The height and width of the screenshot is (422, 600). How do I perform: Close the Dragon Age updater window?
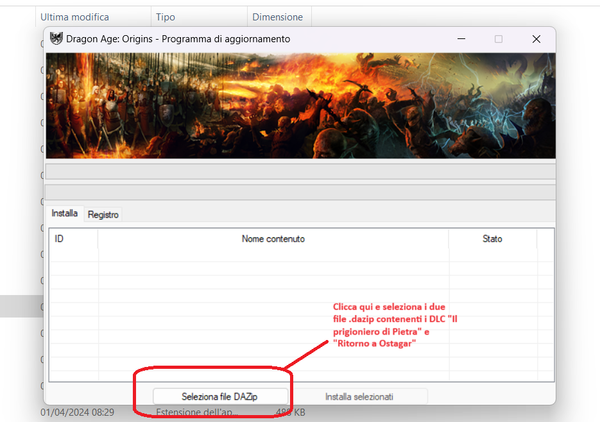point(536,39)
